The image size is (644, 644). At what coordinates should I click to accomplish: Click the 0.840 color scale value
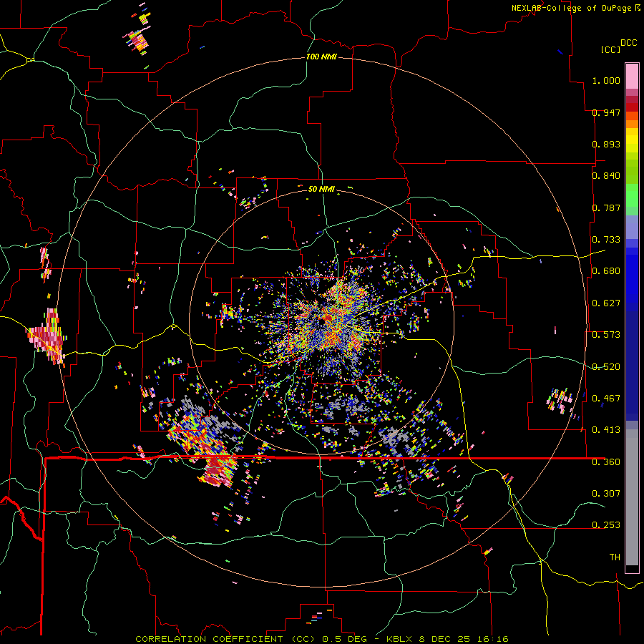(606, 176)
